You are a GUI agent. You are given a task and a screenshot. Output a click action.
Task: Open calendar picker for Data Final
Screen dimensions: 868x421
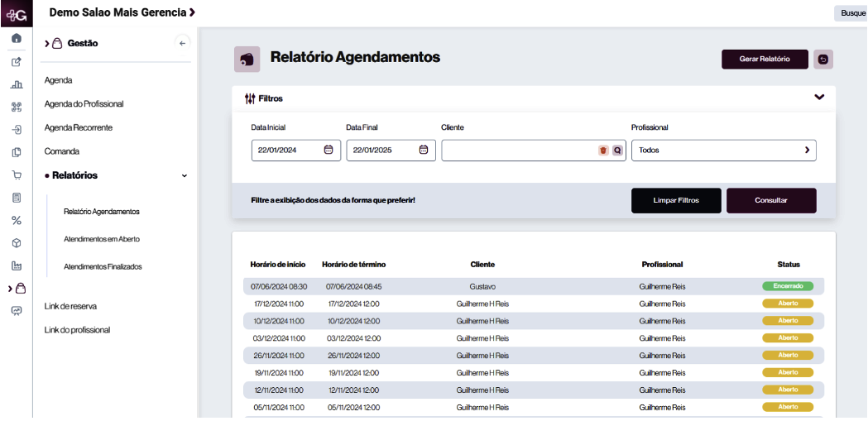pyautogui.click(x=424, y=151)
